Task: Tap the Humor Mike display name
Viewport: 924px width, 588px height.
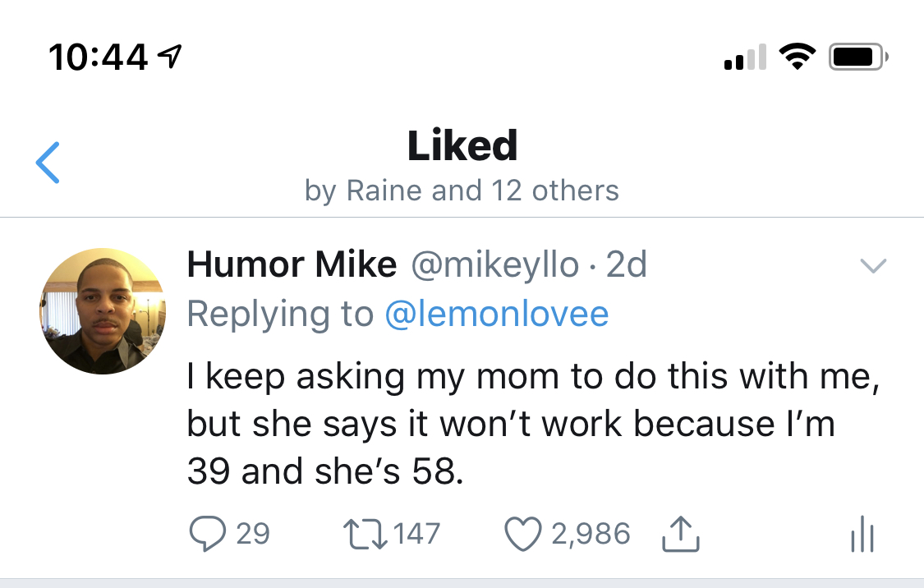Action: point(292,264)
